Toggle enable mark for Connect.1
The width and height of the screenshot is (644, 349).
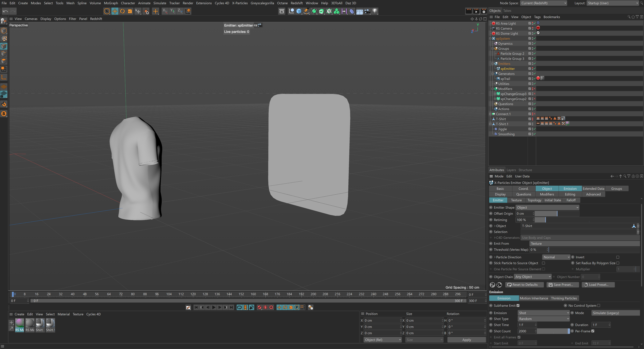pyautogui.click(x=534, y=114)
